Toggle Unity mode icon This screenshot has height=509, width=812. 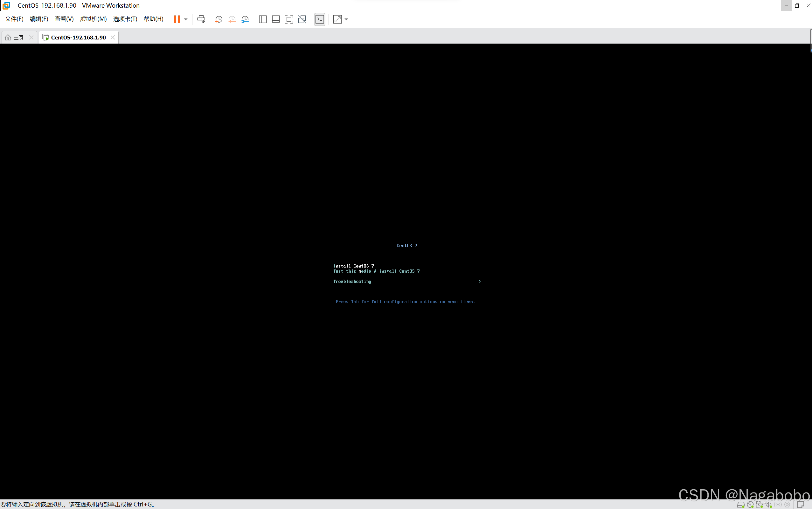[302, 19]
